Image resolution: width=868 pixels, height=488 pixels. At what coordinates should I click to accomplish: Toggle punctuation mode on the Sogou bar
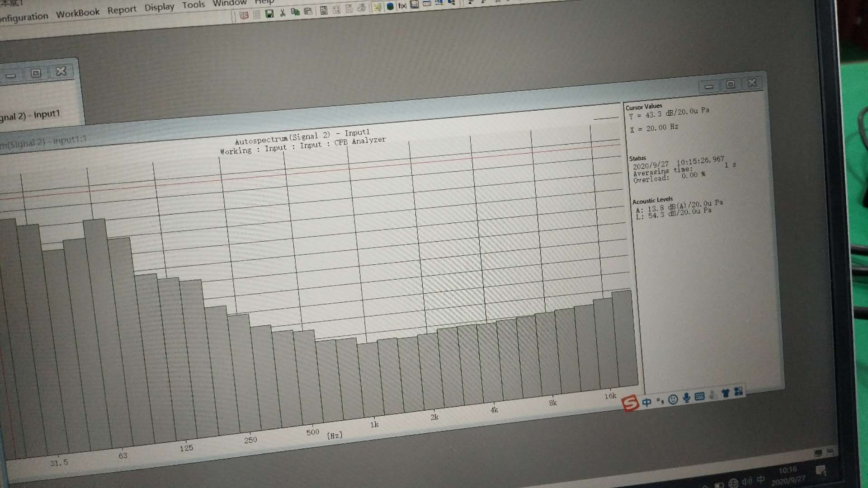(x=660, y=401)
